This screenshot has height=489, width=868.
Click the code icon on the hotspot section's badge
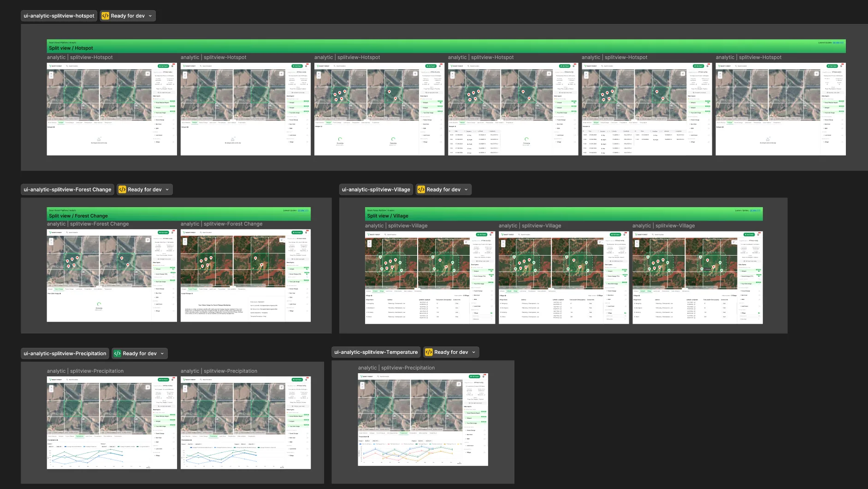point(106,16)
